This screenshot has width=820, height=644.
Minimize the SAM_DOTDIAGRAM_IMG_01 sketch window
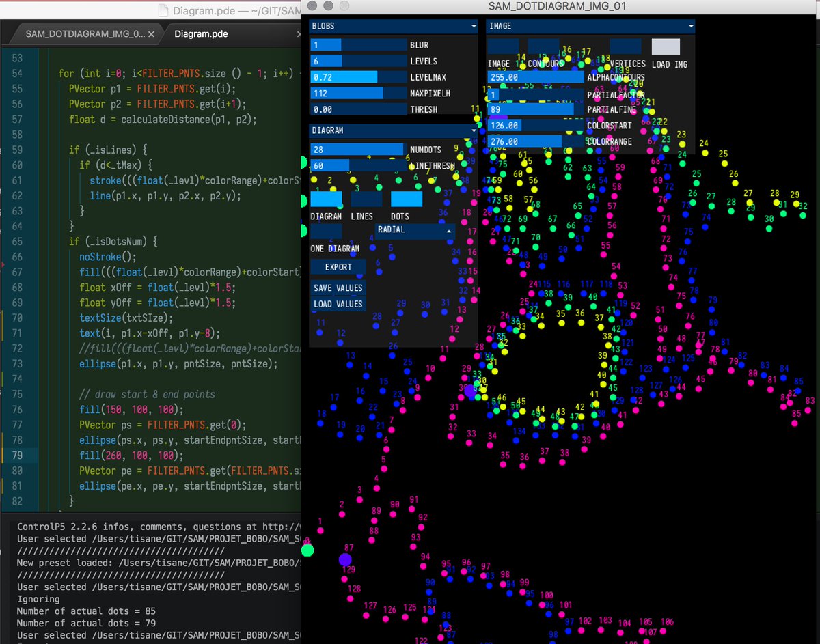tap(329, 5)
